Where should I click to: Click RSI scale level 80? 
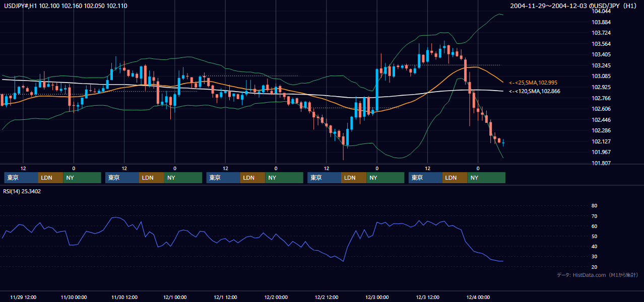click(594, 206)
